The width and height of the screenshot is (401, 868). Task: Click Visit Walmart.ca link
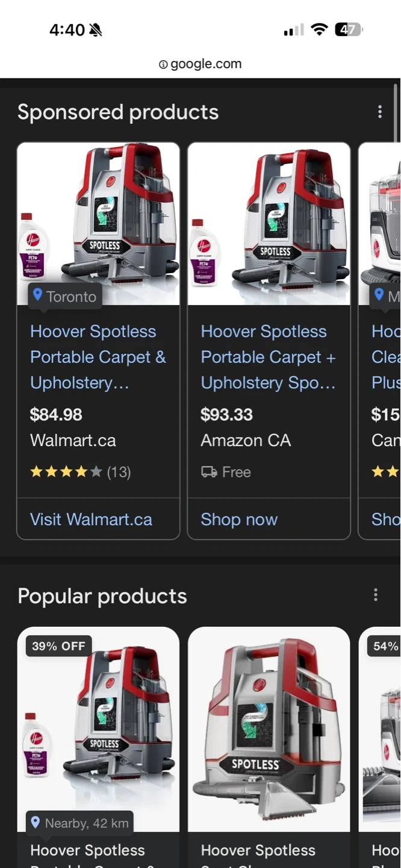coord(91,520)
